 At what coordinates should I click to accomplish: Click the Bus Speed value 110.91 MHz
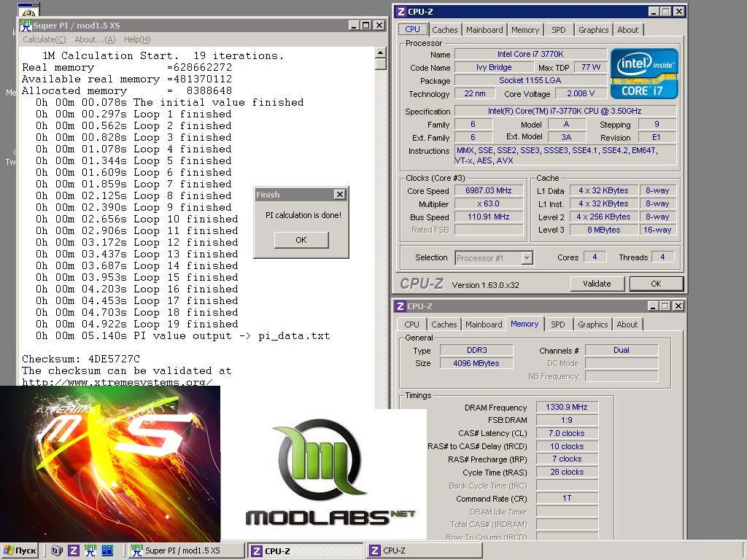pyautogui.click(x=489, y=217)
